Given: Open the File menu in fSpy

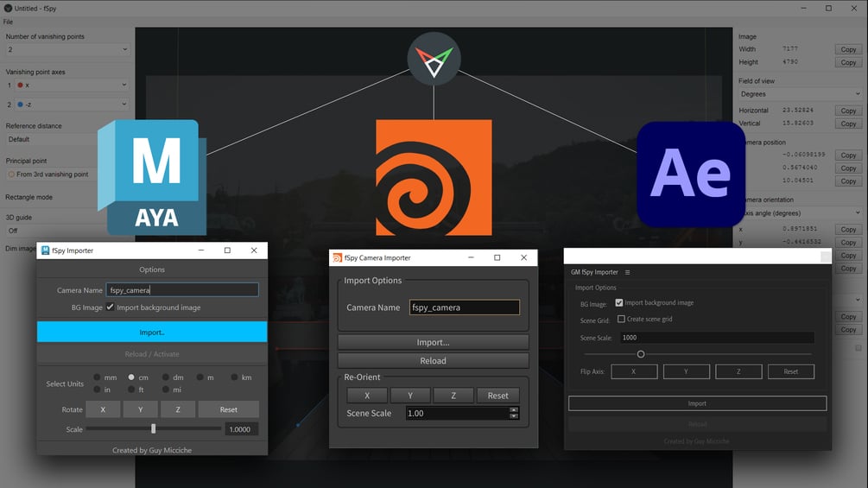Looking at the screenshot, I should click(x=8, y=22).
